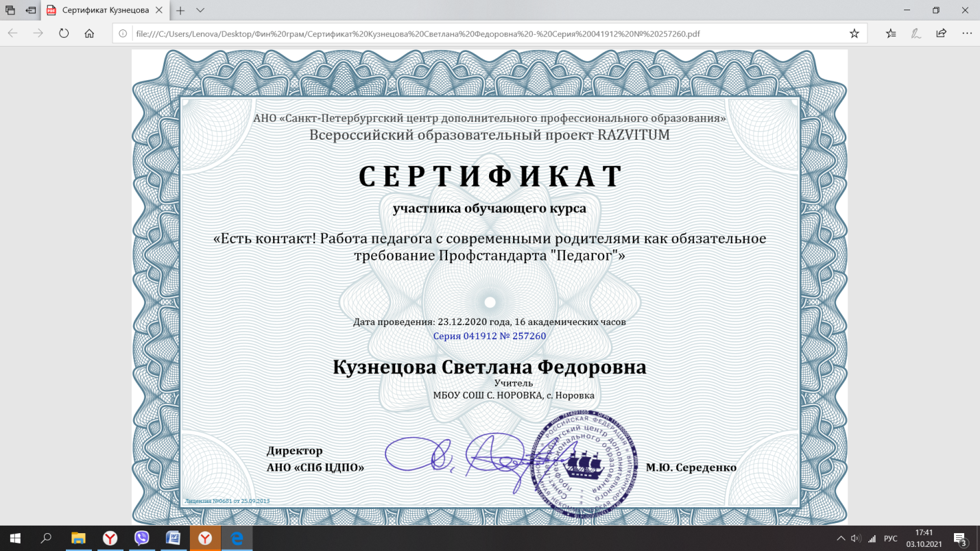Open network connection status
The height and width of the screenshot is (551, 980).
pos(872,539)
